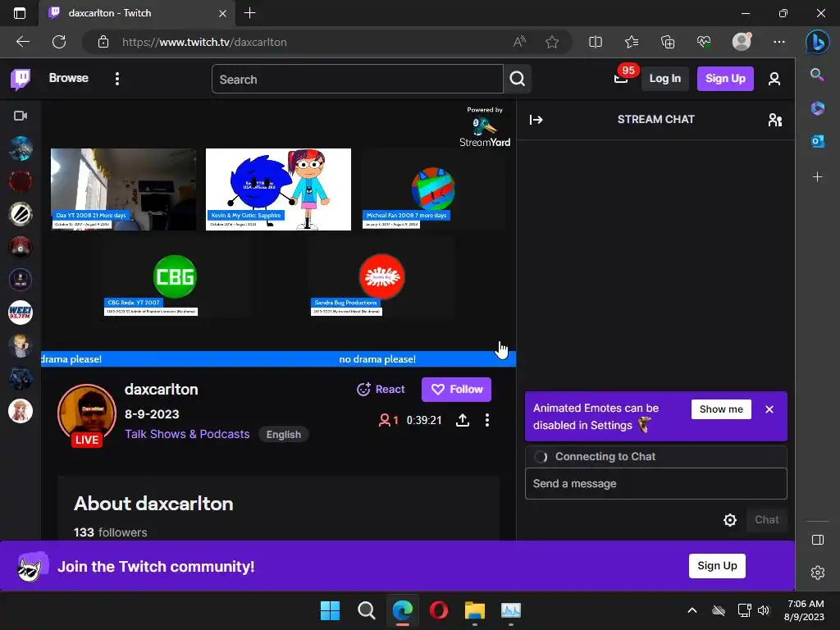Viewport: 840px width, 630px height.
Task: Dismiss the Animated Emotes notice
Action: 769,409
